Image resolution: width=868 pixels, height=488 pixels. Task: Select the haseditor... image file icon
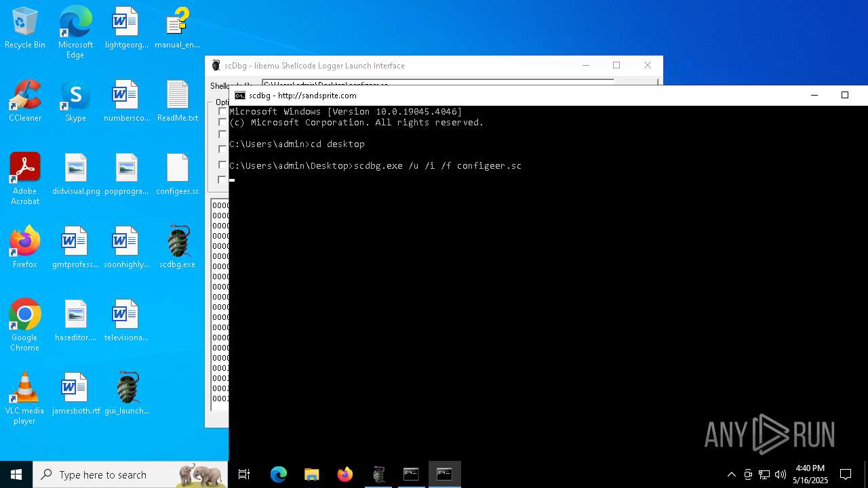pyautogui.click(x=75, y=321)
